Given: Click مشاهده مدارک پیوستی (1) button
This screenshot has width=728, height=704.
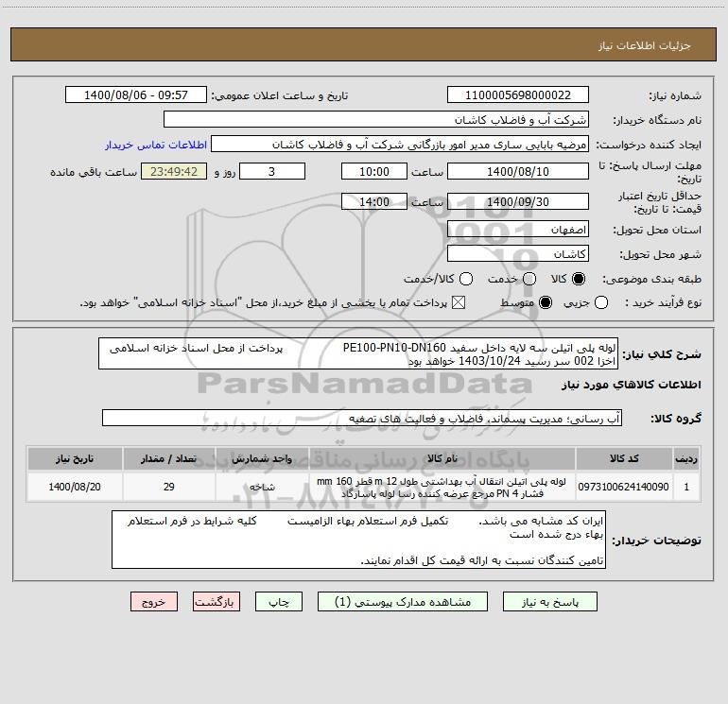Looking at the screenshot, I should [x=403, y=602].
